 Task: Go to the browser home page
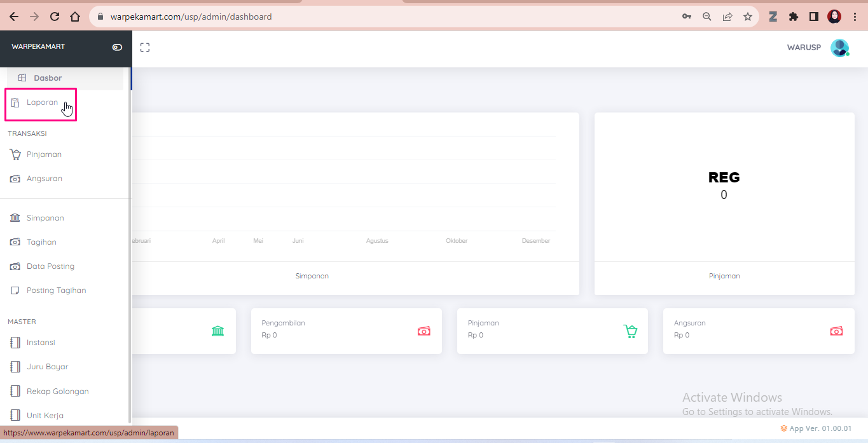click(x=75, y=17)
